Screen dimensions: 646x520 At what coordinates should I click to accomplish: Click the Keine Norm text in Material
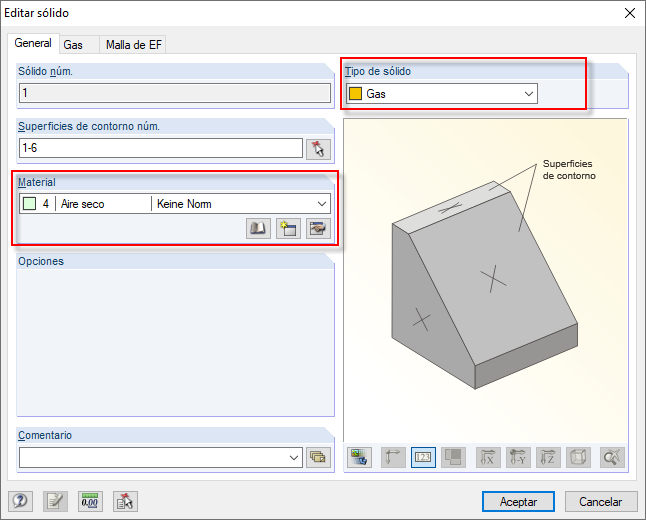click(184, 204)
